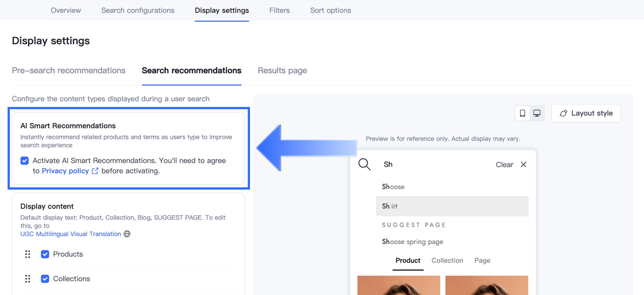Open UGC Multilingual Visual Translation link
The height and width of the screenshot is (295, 644).
pos(70,234)
